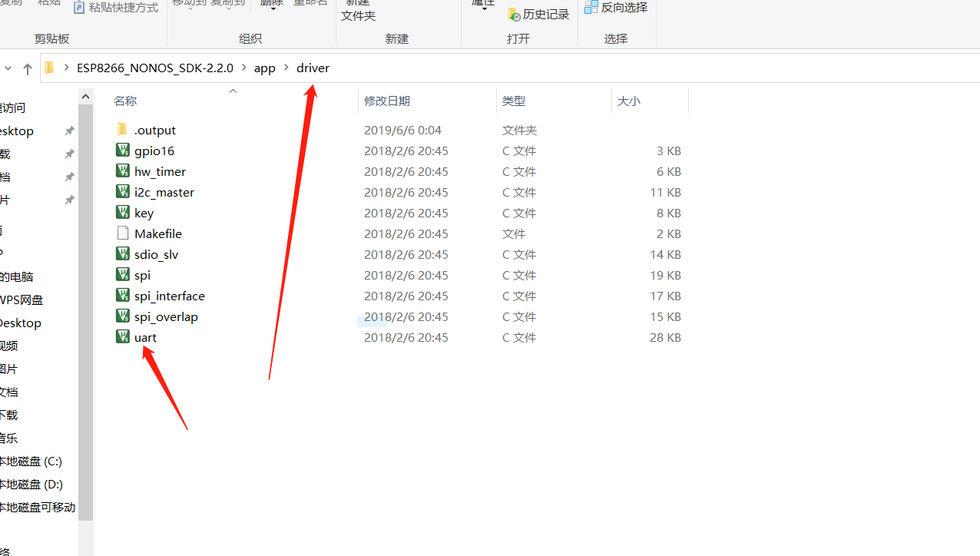
Task: Select file name Makefile
Action: point(158,233)
